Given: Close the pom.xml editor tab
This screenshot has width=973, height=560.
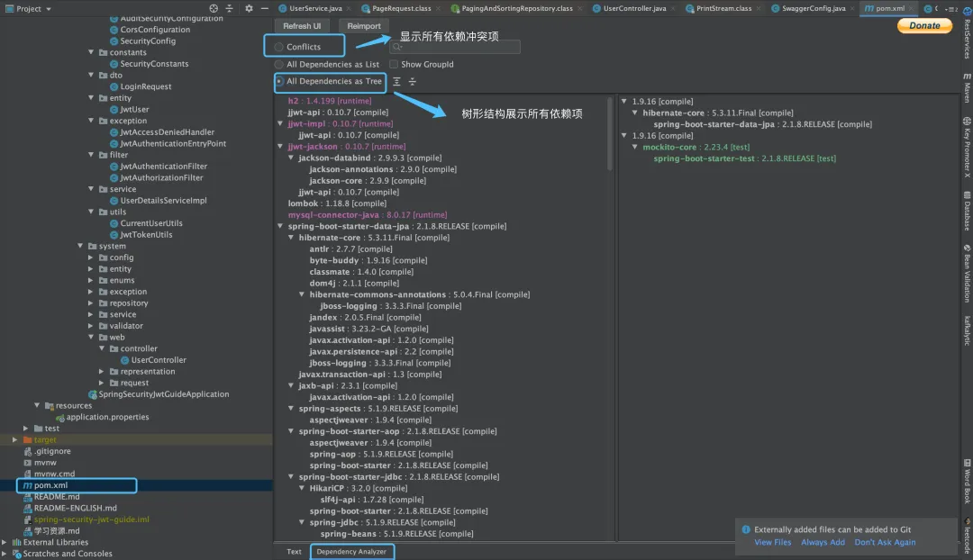Looking at the screenshot, I should (x=911, y=9).
